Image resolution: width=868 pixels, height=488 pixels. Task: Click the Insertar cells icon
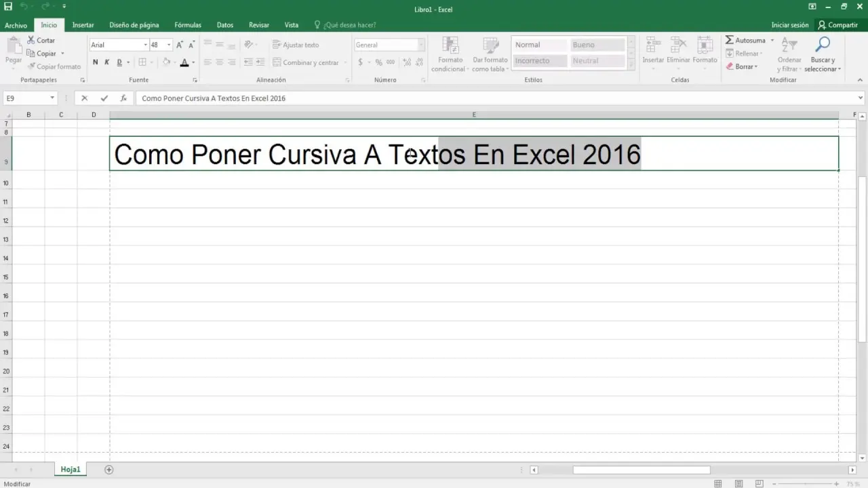click(654, 45)
